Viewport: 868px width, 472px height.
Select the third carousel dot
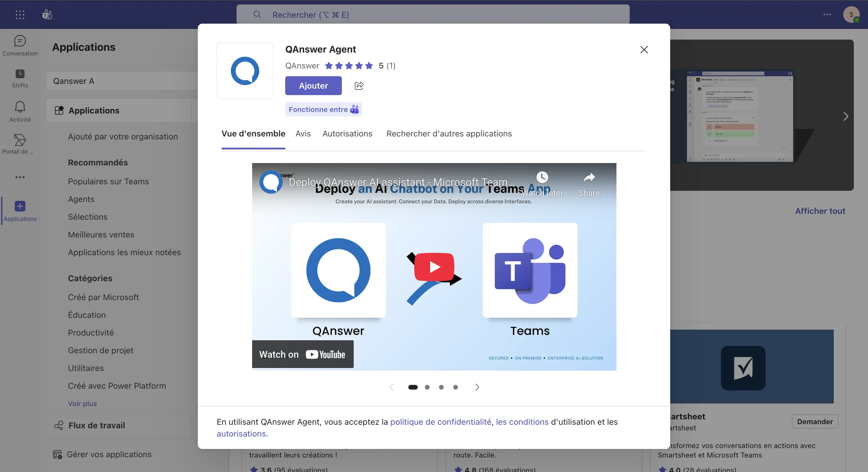pos(441,387)
